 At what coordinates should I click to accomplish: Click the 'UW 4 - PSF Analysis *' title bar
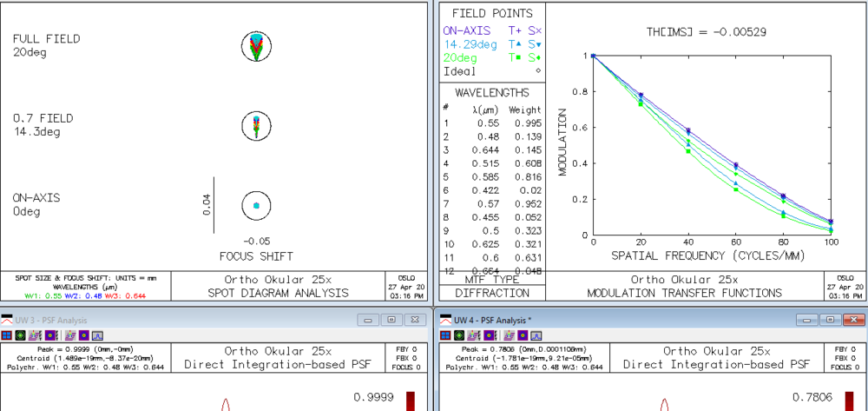point(652,320)
